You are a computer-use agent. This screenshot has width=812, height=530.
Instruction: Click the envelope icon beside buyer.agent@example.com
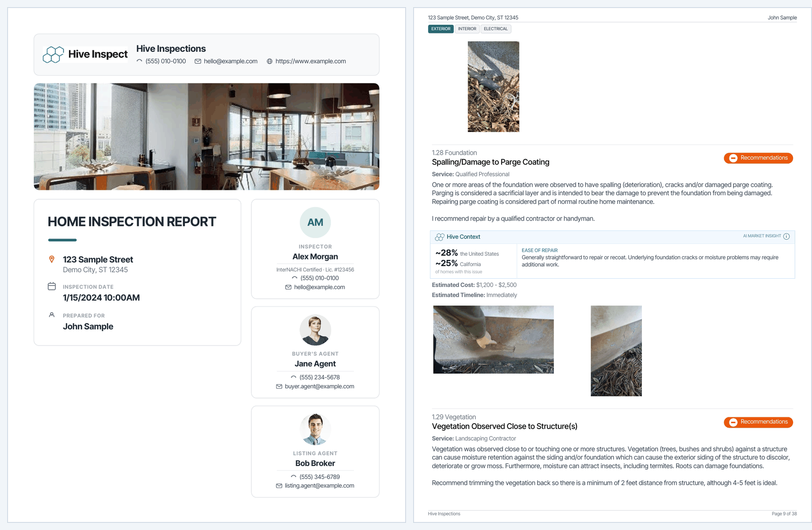click(279, 387)
